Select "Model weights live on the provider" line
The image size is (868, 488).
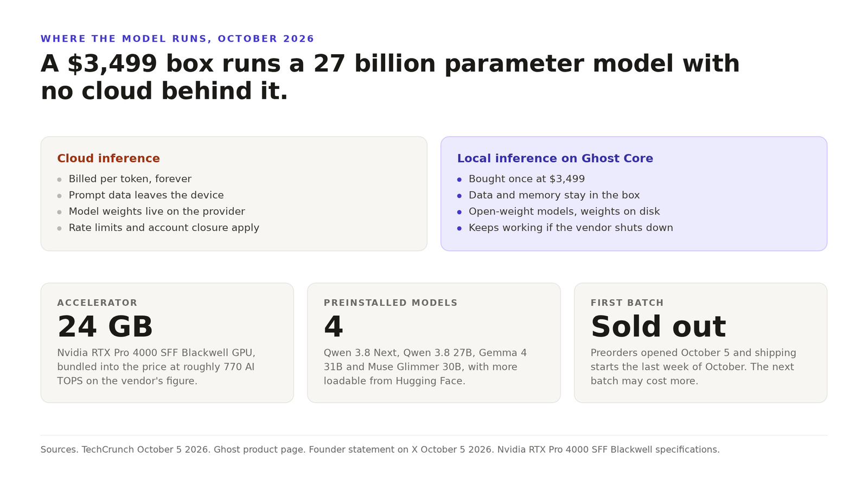(157, 211)
